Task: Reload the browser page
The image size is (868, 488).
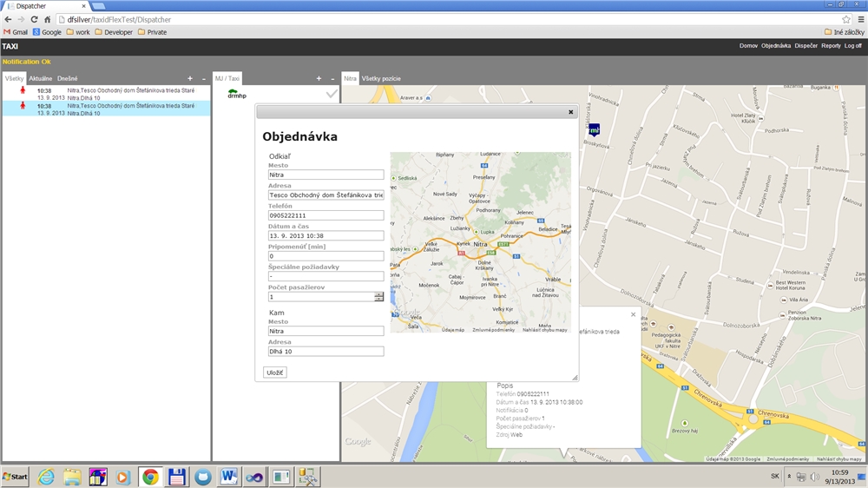Action: 34,19
